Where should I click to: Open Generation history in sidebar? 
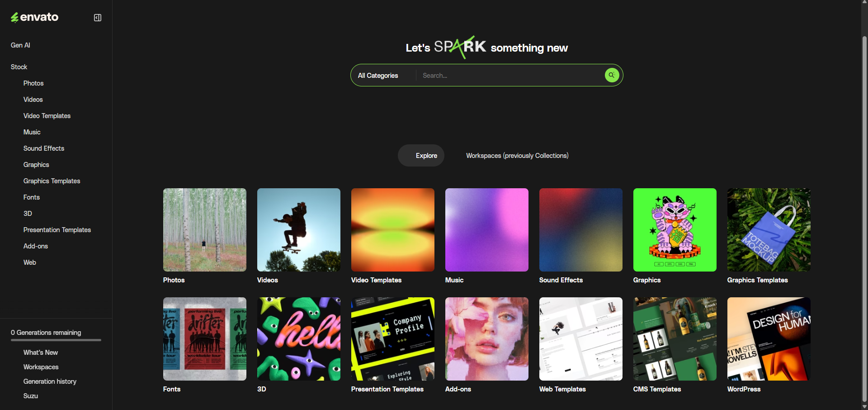(x=50, y=381)
